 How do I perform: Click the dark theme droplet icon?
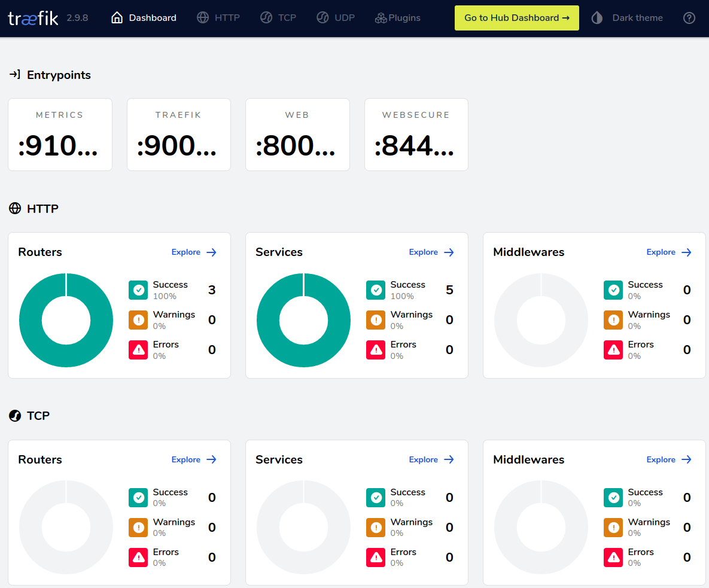(597, 18)
